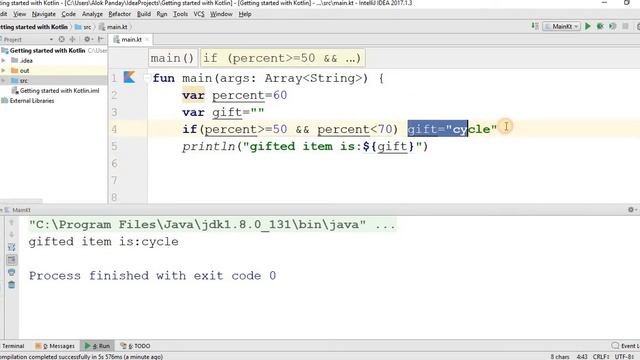This screenshot has width=640, height=360.
Task: Click the Collapse All icon in Project panel
Action: coord(73,39)
